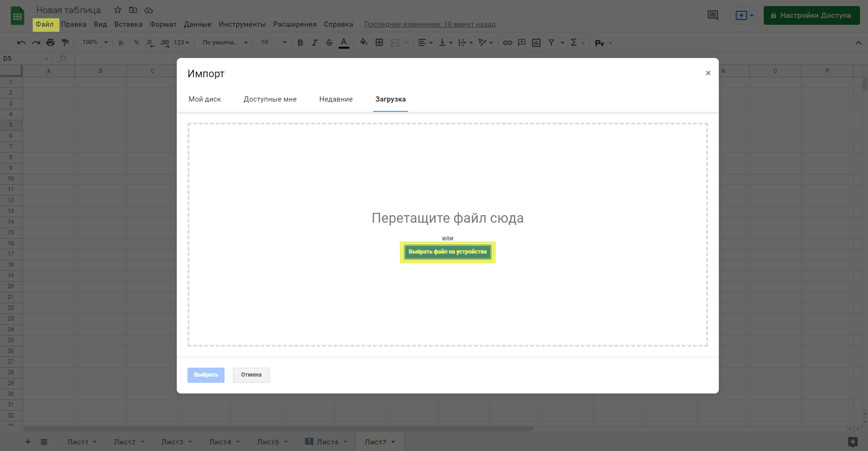Open the text color picker
Image resolution: width=868 pixels, height=451 pixels.
344,43
